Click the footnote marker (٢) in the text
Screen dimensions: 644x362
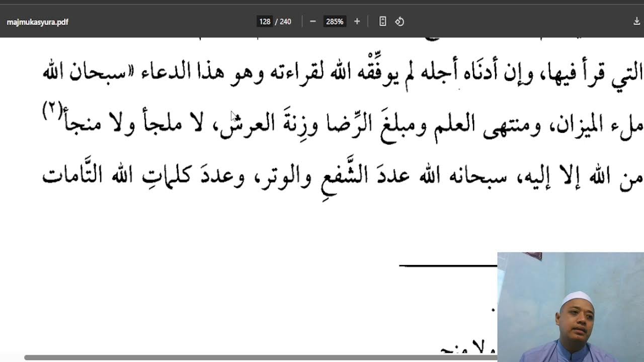pyautogui.click(x=52, y=111)
